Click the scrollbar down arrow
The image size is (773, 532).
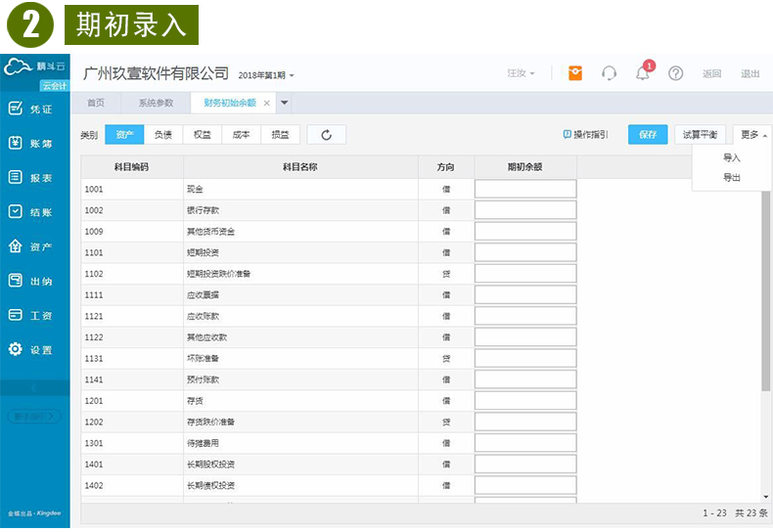765,497
